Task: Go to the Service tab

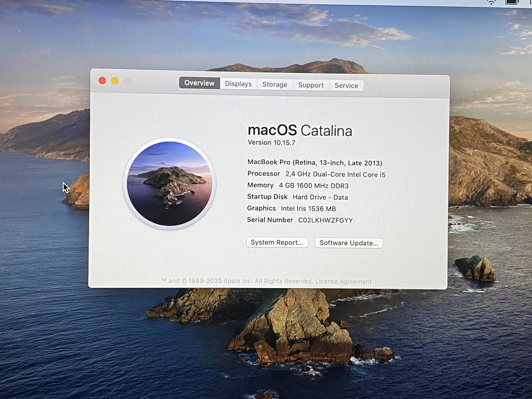Action: click(x=346, y=86)
